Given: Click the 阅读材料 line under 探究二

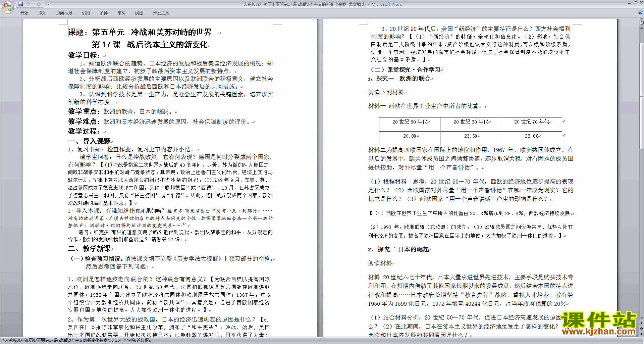Looking at the screenshot, I should [380, 263].
